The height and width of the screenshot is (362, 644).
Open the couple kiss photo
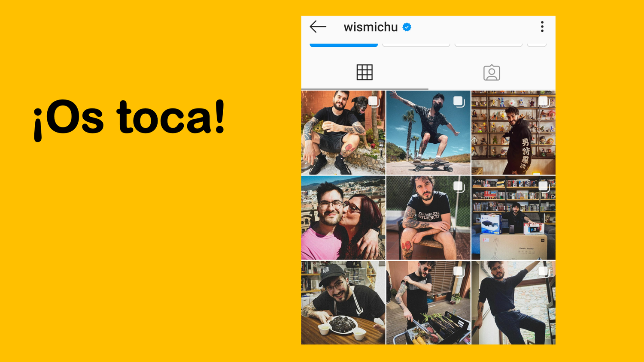343,218
